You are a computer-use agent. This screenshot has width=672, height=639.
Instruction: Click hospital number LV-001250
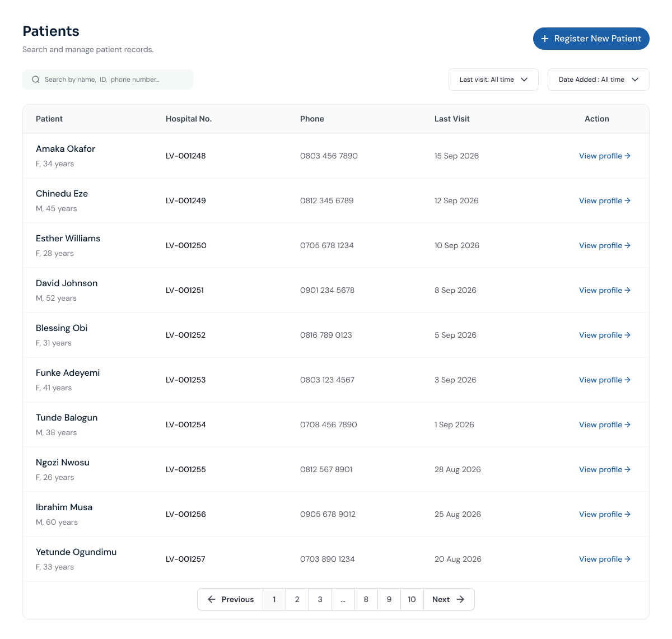186,245
